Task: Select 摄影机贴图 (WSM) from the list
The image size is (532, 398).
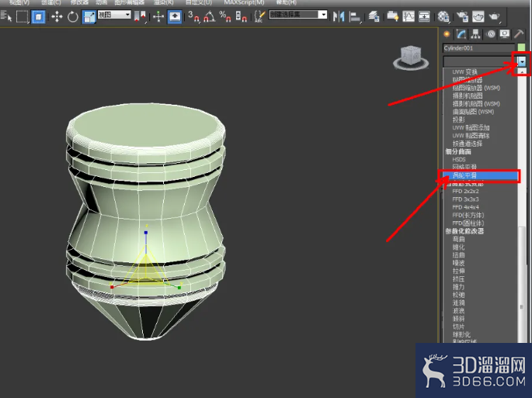Action: click(x=476, y=104)
